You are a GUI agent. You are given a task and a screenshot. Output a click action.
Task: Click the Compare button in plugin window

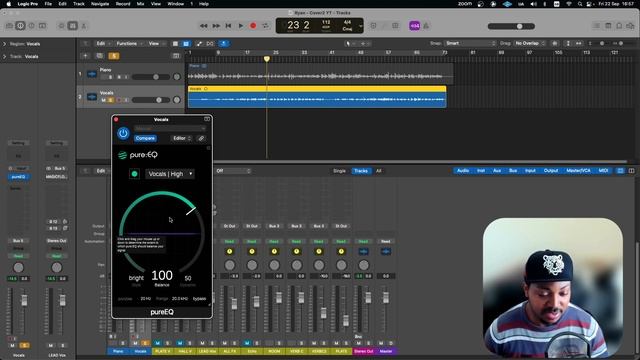click(145, 138)
